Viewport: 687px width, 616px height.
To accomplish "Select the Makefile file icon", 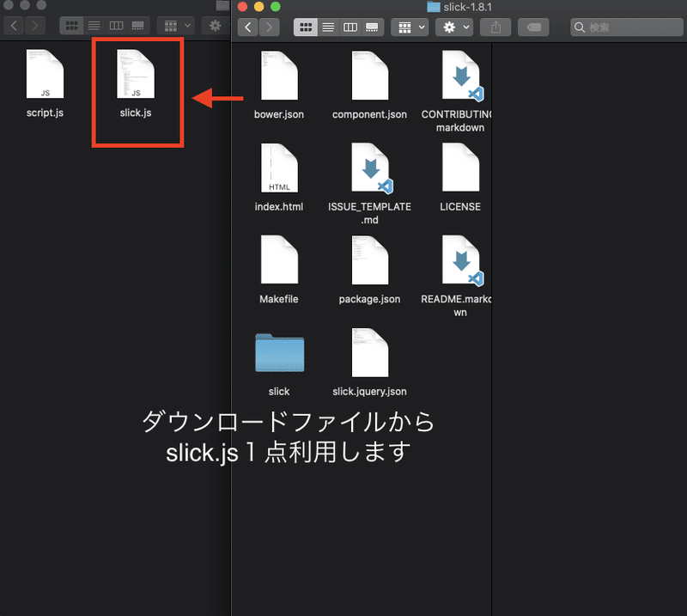I will click(279, 260).
